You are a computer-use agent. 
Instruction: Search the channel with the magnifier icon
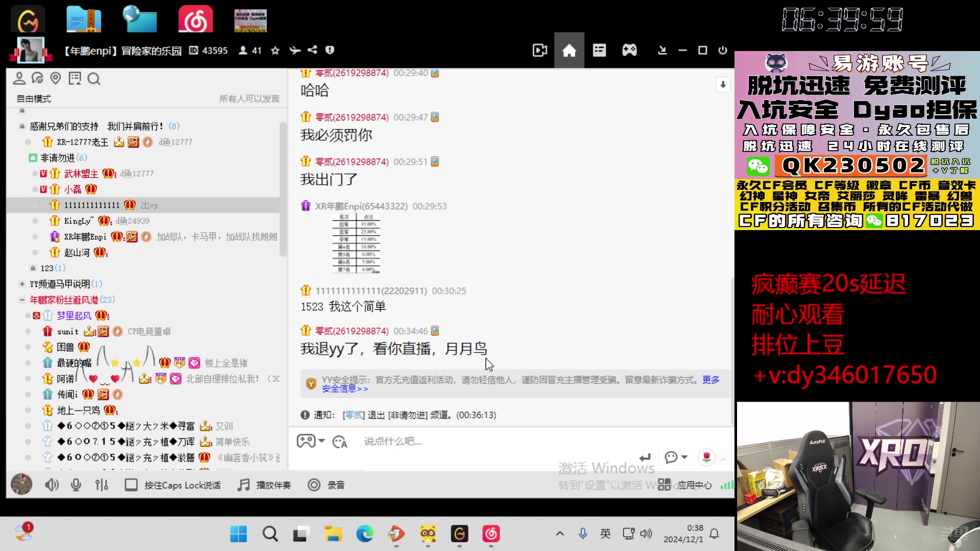[x=93, y=79]
